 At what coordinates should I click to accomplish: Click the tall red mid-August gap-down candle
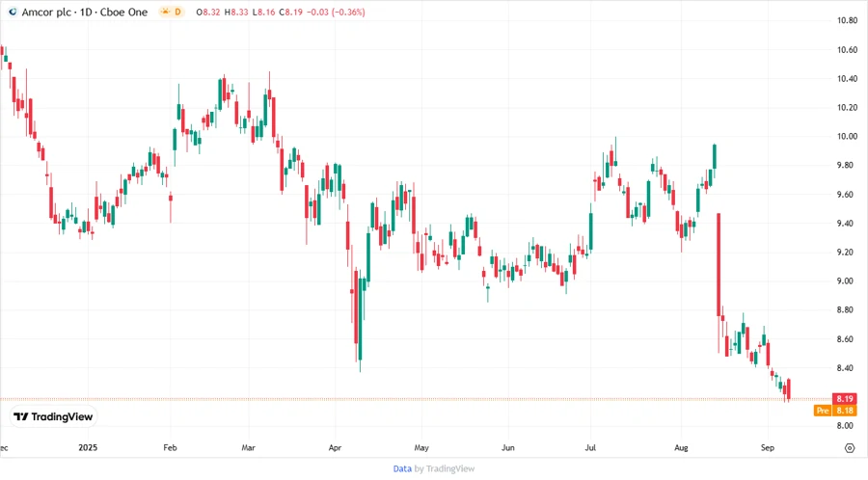[x=719, y=265]
